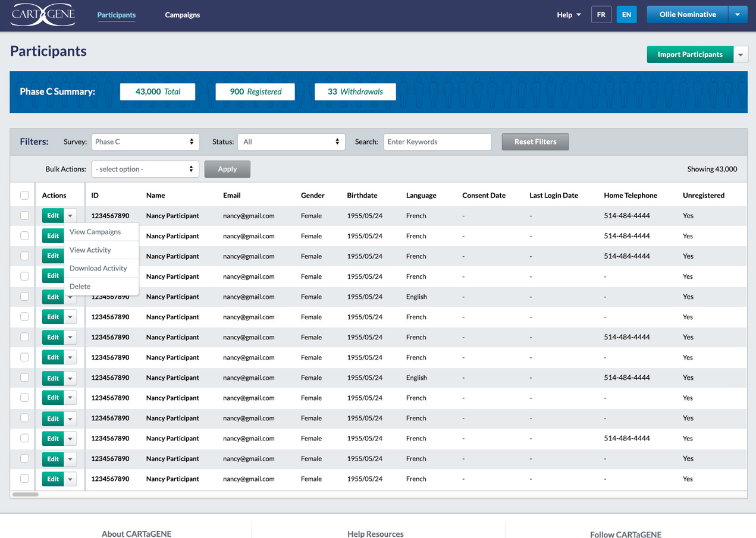Viewport: 756px width, 538px height.
Task: Expand the Help menu caret
Action: 578,15
